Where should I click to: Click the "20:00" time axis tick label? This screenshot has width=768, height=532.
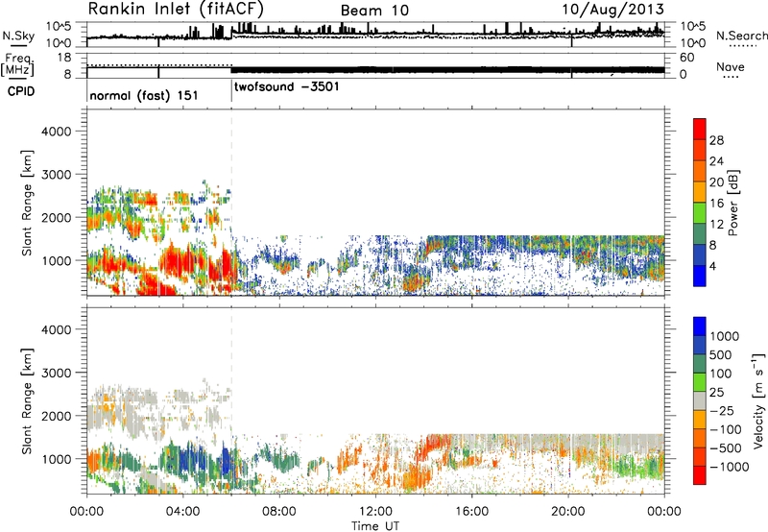click(568, 512)
